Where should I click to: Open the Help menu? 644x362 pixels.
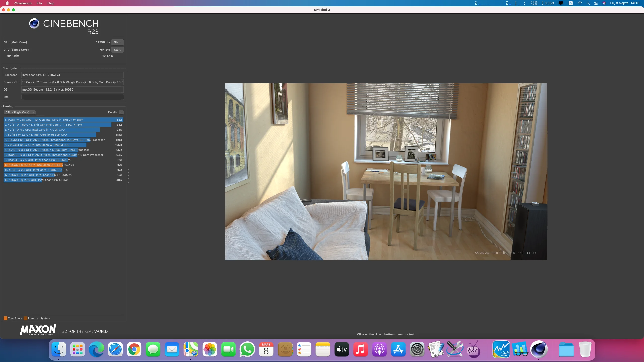(x=51, y=3)
